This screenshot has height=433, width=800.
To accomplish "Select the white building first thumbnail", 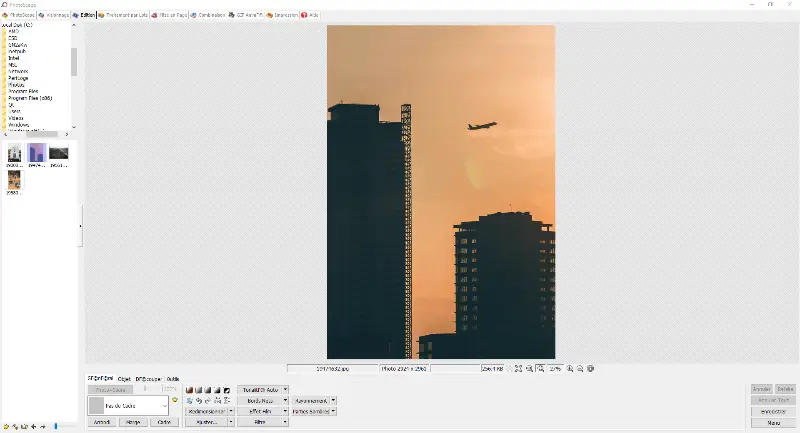I will 14,152.
